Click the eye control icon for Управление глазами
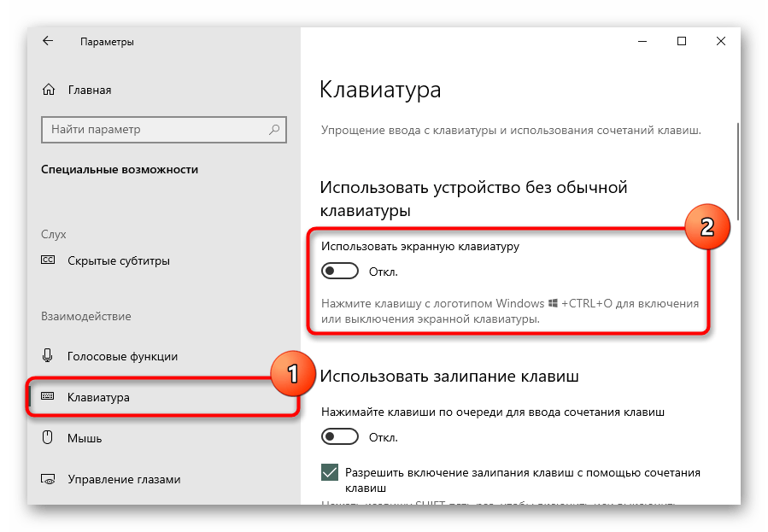This screenshot has width=768, height=532. tap(49, 479)
